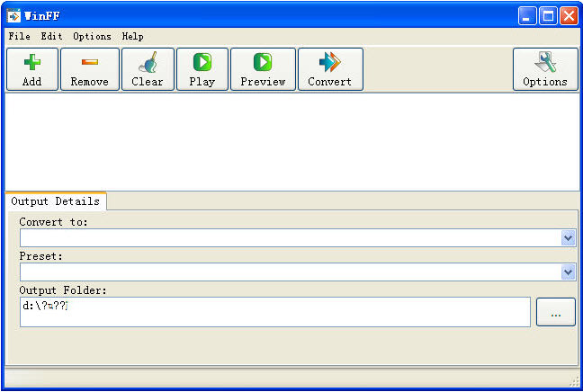The height and width of the screenshot is (392, 583).
Task: Click the WinFF title bar icon
Action: coord(13,16)
